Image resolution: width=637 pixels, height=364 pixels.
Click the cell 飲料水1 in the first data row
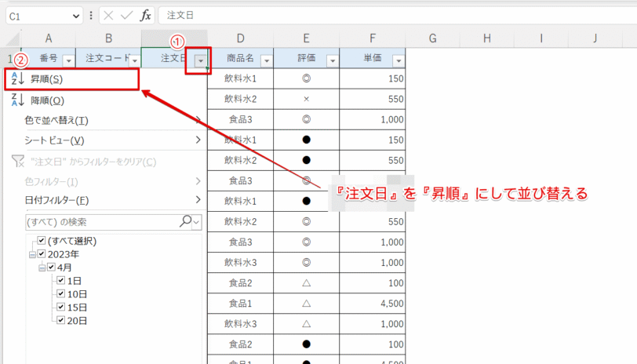[241, 78]
